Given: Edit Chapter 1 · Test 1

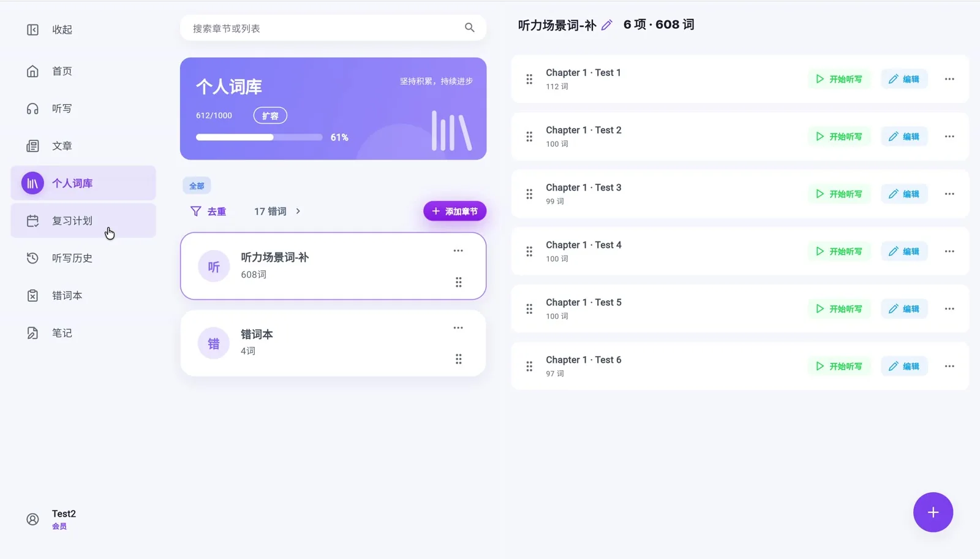Looking at the screenshot, I should click(904, 79).
